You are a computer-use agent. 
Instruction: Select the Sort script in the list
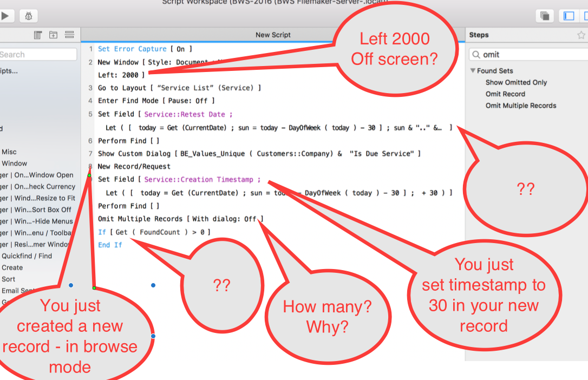pyautogui.click(x=8, y=279)
